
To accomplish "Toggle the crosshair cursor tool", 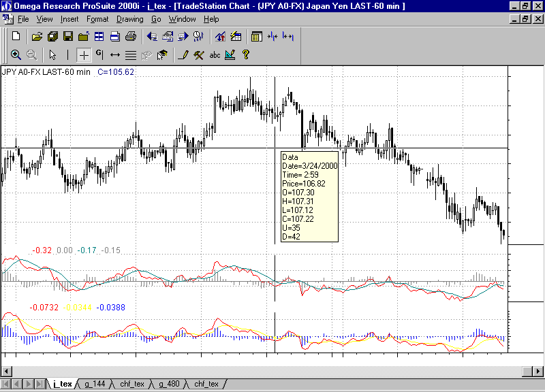I will coord(84,55).
